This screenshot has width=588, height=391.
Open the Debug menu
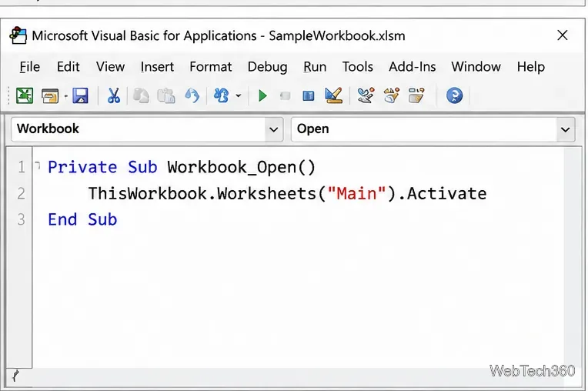[267, 67]
